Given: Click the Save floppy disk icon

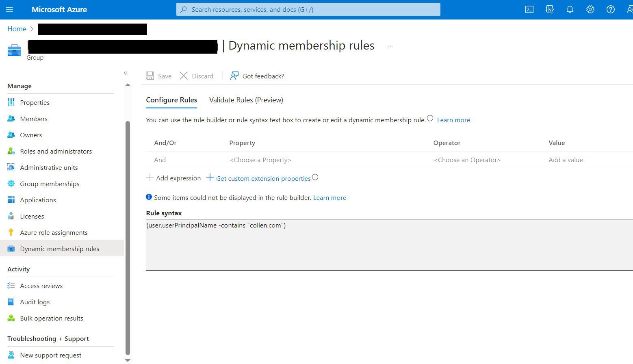Looking at the screenshot, I should [150, 76].
